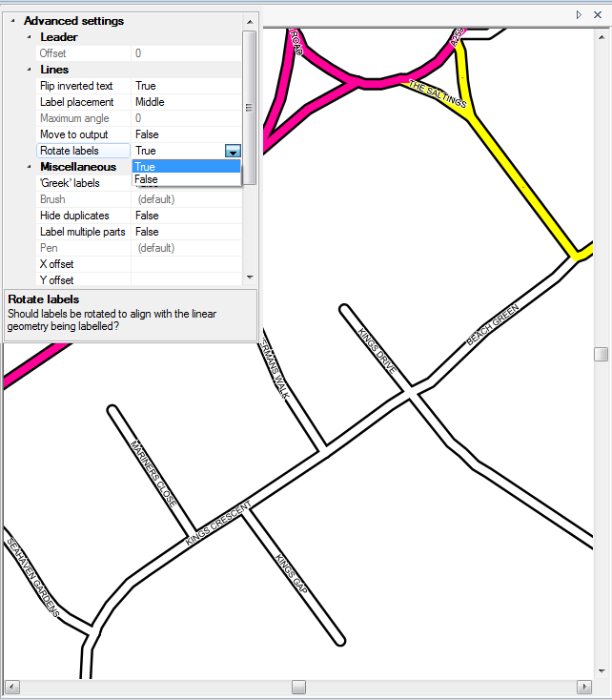Click the map's scroll-right arrow
612x700 pixels.
[583, 687]
